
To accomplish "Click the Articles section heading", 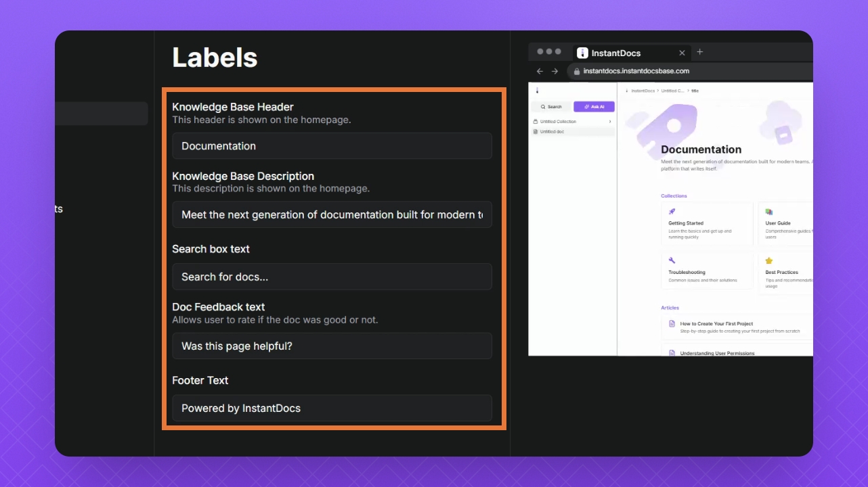I will (x=670, y=308).
